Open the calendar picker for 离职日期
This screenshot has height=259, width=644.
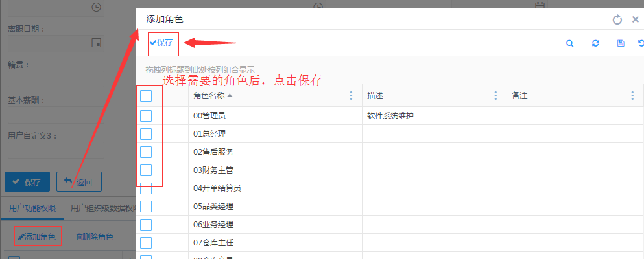(x=96, y=43)
